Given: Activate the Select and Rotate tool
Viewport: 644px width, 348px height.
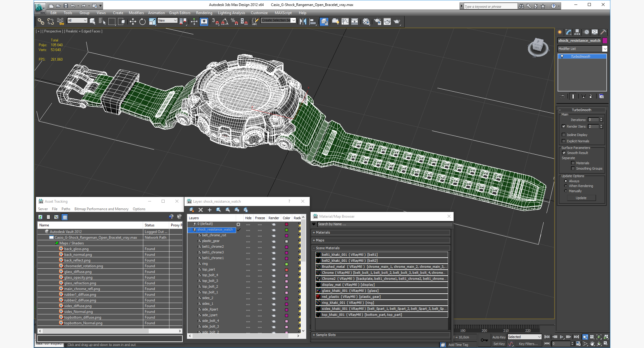Looking at the screenshot, I should click(x=142, y=21).
